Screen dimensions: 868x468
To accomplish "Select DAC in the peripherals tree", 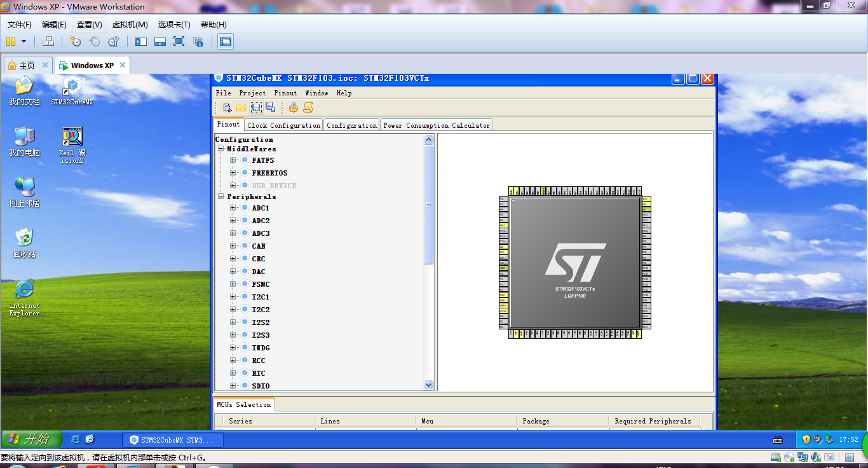I will [x=259, y=272].
